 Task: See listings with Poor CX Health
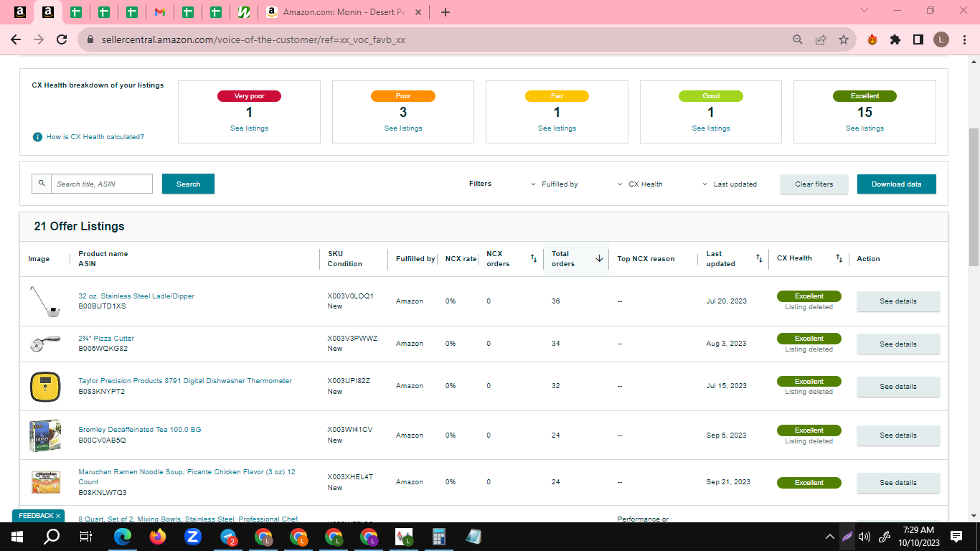point(403,128)
